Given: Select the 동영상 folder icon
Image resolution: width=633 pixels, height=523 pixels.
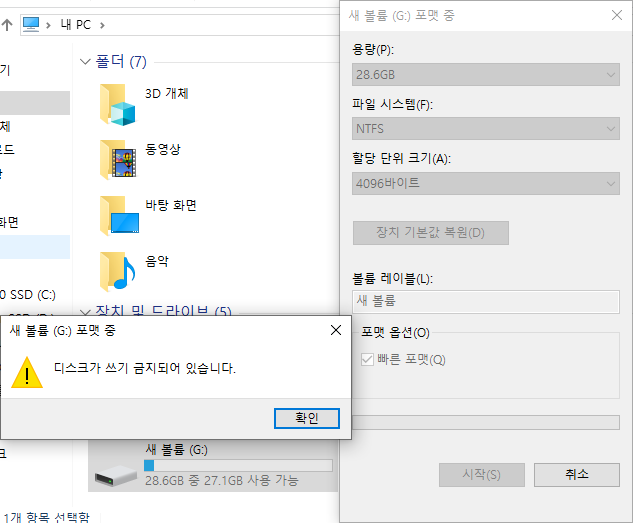Looking at the screenshot, I should pyautogui.click(x=117, y=160).
